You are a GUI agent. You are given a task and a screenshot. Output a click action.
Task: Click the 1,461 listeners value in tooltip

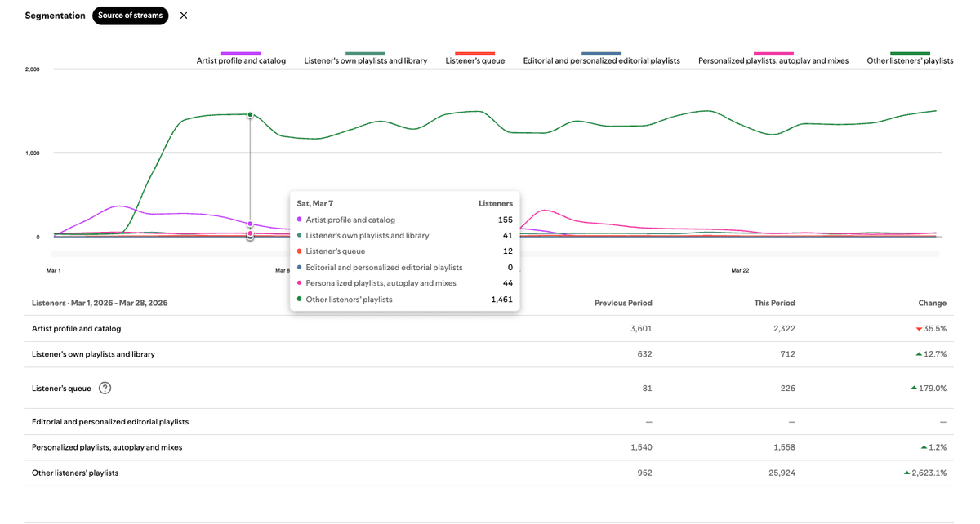coord(500,300)
